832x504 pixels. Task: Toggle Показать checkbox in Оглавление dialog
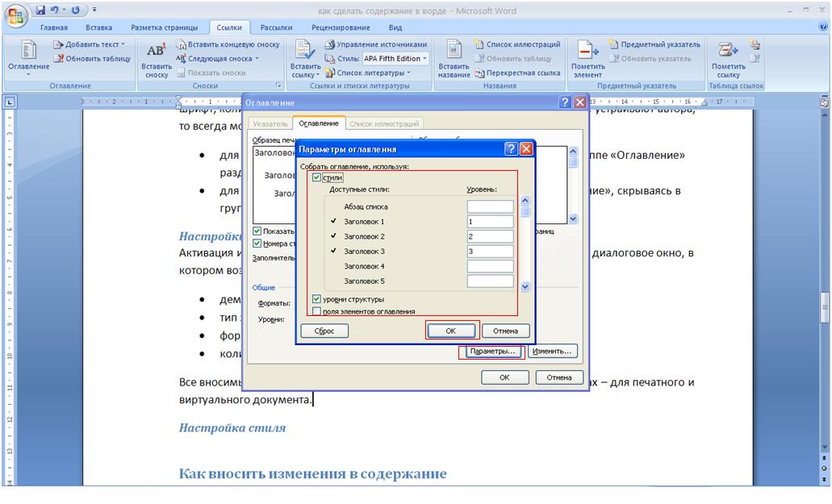[x=257, y=231]
